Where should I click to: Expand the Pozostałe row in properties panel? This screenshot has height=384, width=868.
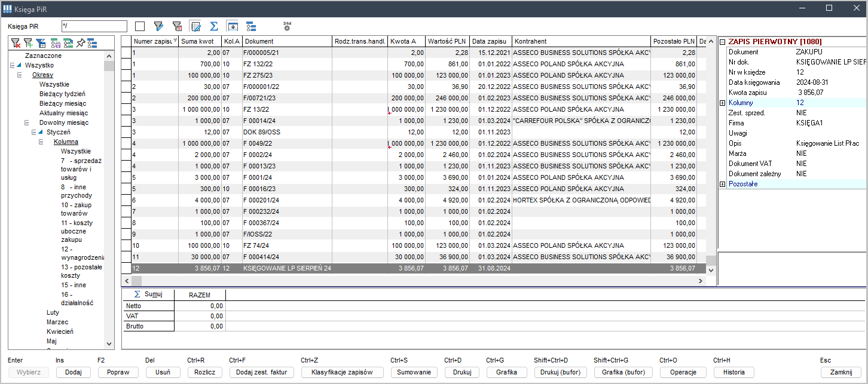(722, 184)
